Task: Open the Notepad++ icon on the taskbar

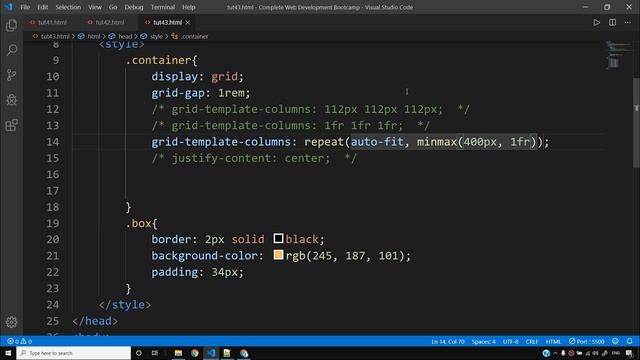Action: 227,353
